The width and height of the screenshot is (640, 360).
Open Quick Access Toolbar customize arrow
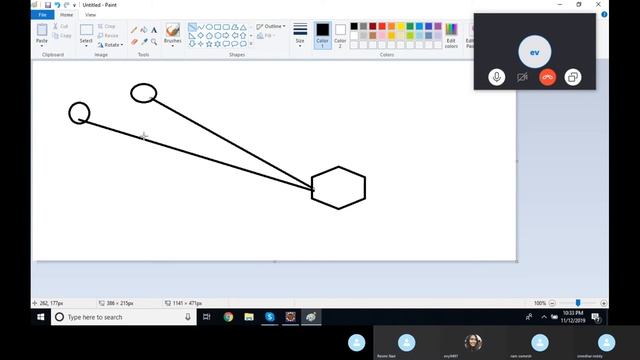74,5
